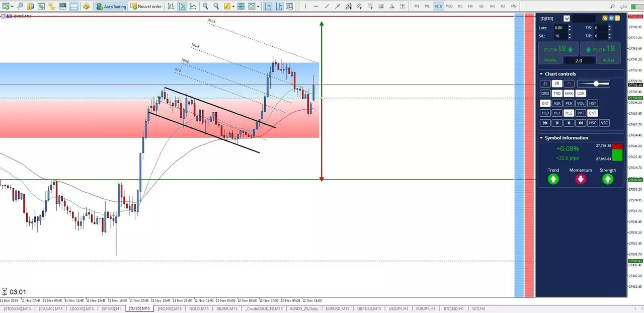Zoom in on the chart
This screenshot has height=313, width=644.
click(x=205, y=7)
